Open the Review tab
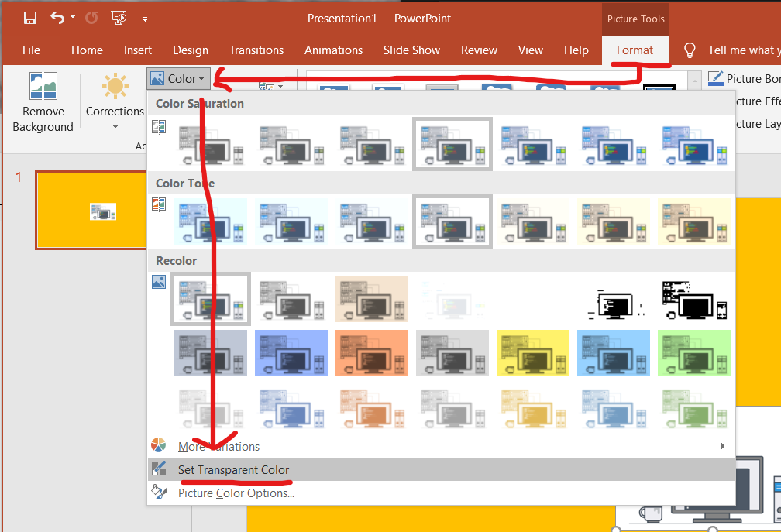The height and width of the screenshot is (532, 781). coord(479,50)
